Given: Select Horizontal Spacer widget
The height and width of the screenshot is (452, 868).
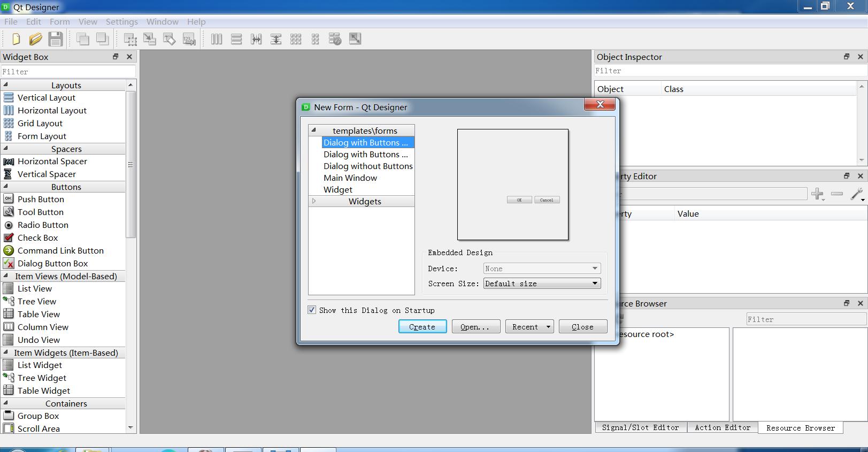Looking at the screenshot, I should click(52, 161).
